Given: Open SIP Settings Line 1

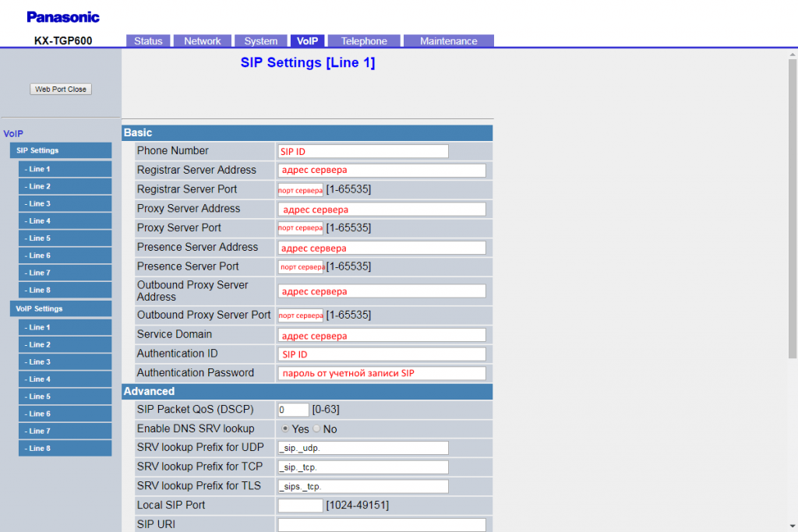Looking at the screenshot, I should click(x=65, y=169).
